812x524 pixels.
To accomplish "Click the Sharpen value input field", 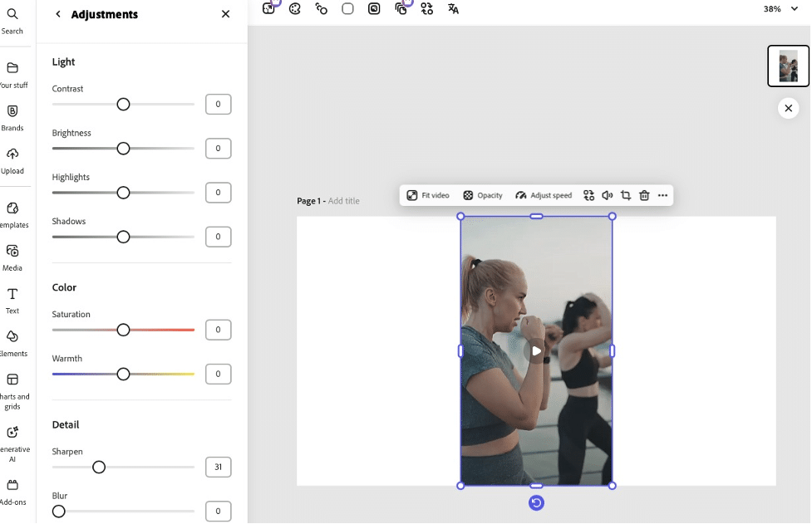I will point(218,467).
